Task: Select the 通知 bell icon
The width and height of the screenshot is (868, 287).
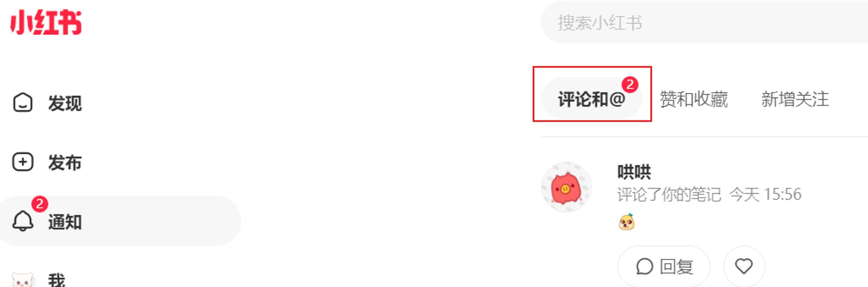Action: 23,221
